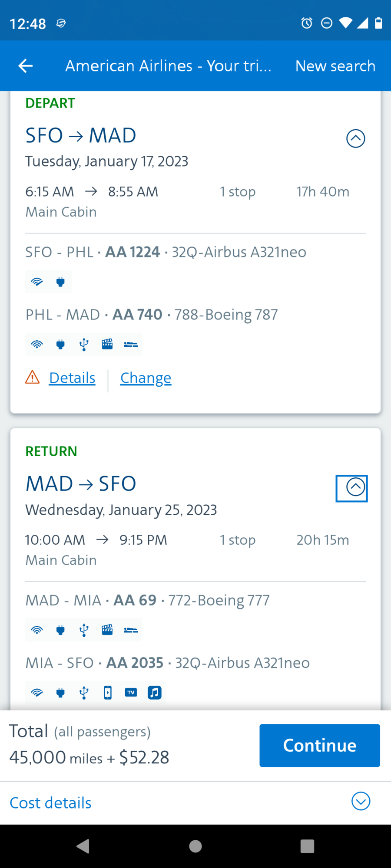Tap the personal device entertainment icon for AA 2035
This screenshot has height=868, width=391.
pyautogui.click(x=107, y=693)
